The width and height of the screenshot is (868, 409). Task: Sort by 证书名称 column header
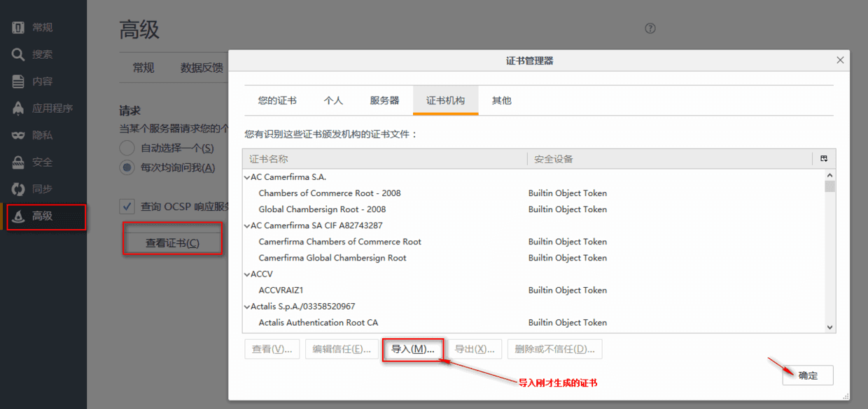tap(385, 159)
